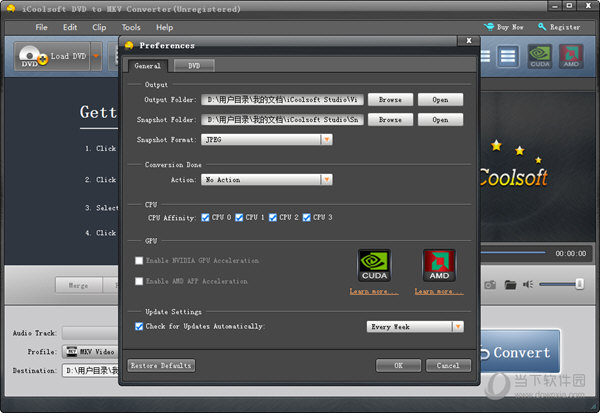The height and width of the screenshot is (413, 600).
Task: Click the AMD logo in Preferences
Action: [439, 265]
